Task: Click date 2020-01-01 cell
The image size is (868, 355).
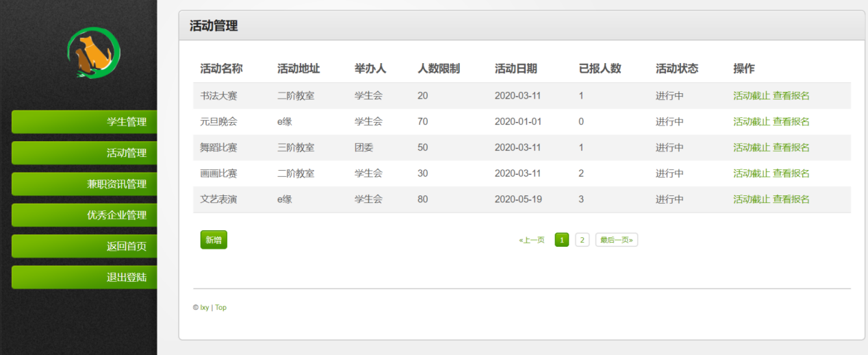Action: pos(518,121)
